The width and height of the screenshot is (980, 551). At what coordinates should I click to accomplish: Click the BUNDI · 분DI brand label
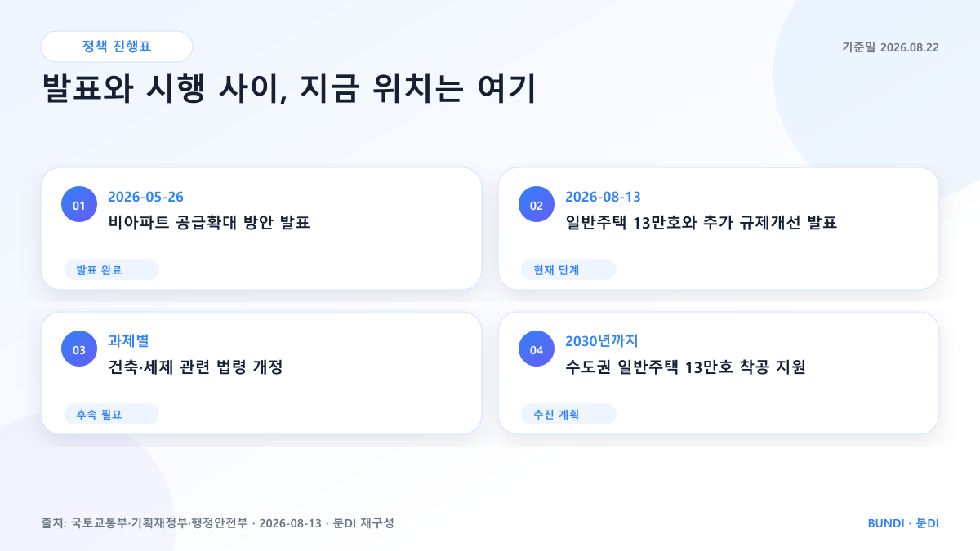(x=903, y=522)
